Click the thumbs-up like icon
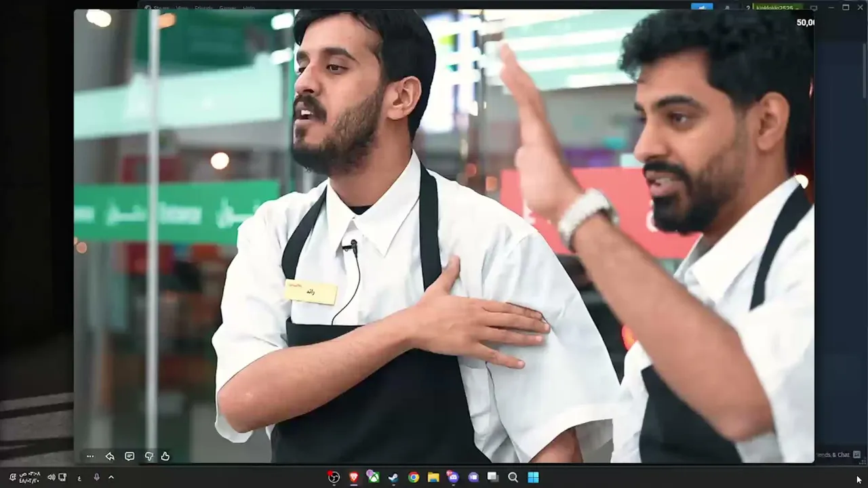 165,456
